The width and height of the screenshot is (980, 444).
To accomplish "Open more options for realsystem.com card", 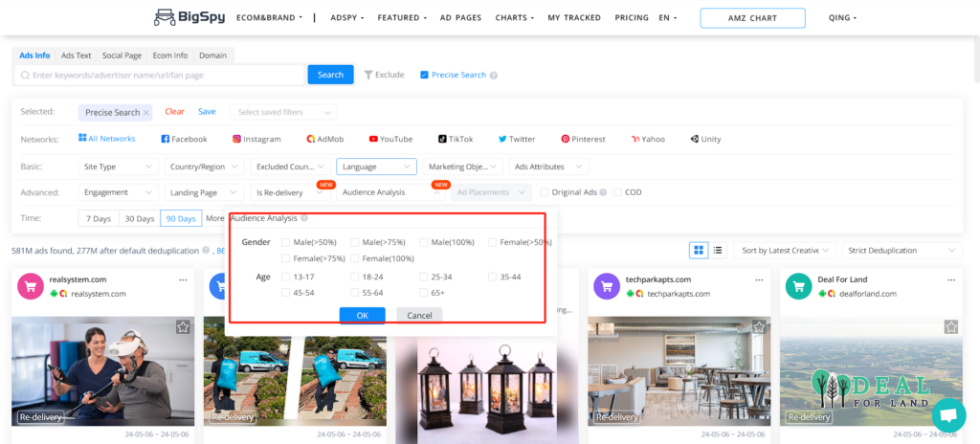I will [183, 279].
